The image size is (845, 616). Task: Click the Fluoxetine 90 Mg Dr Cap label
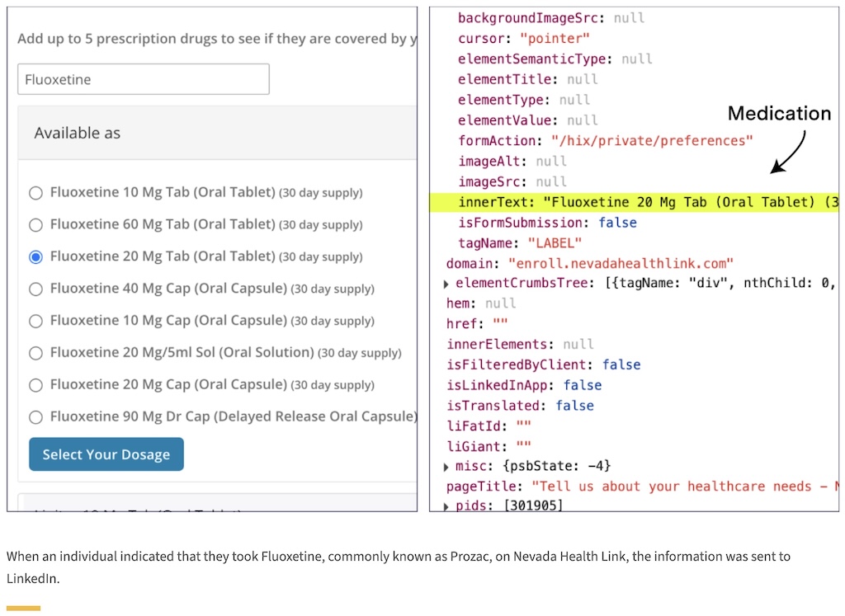click(x=234, y=416)
